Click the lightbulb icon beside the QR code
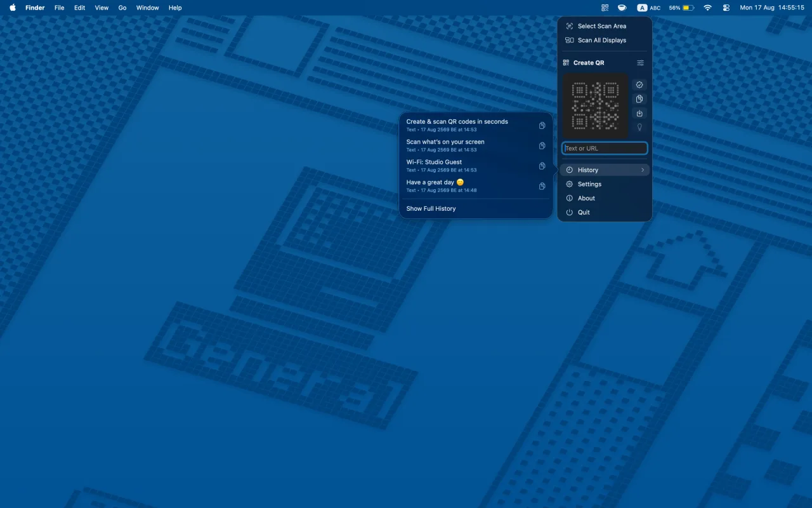The height and width of the screenshot is (508, 812). click(639, 128)
